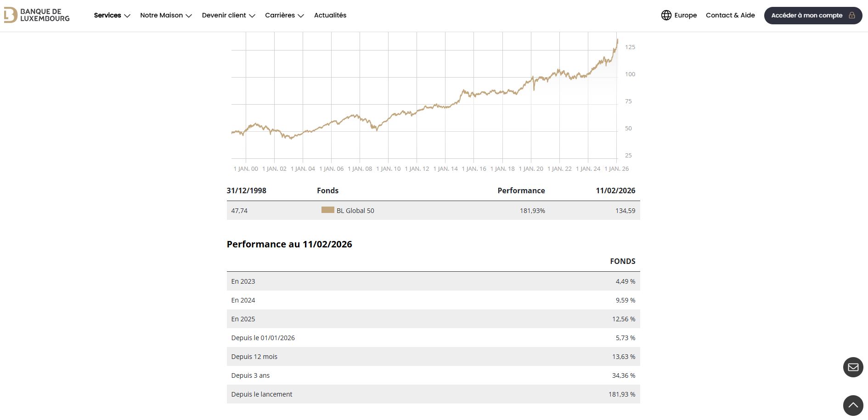Click the scroll-to-top arrow icon
The height and width of the screenshot is (420, 868).
(853, 405)
